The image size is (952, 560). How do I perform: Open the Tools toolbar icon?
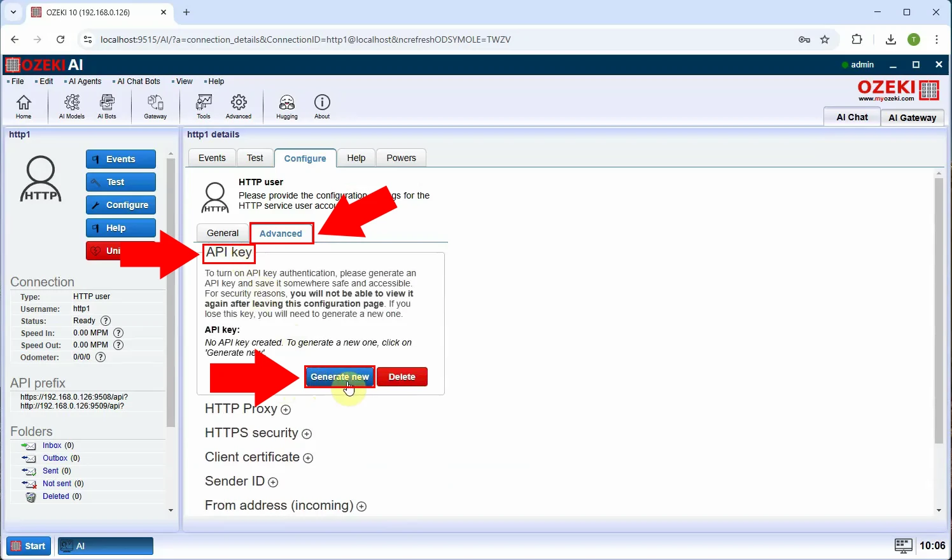click(204, 106)
